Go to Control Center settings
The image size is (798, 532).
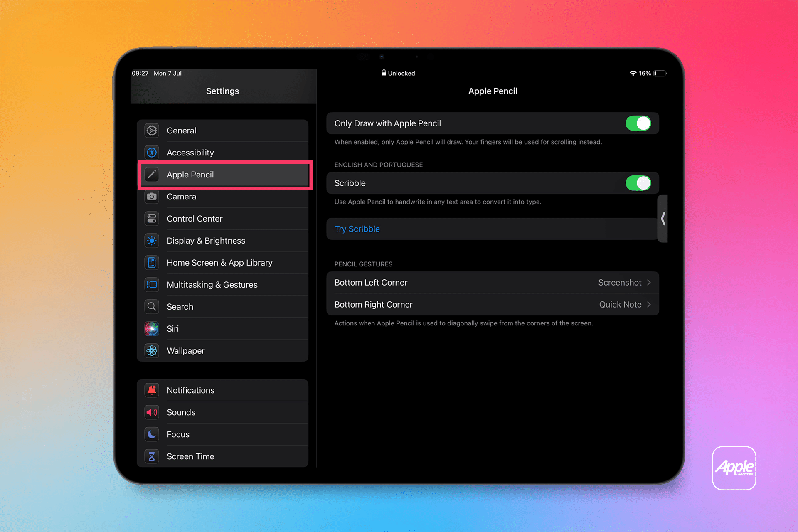point(223,219)
